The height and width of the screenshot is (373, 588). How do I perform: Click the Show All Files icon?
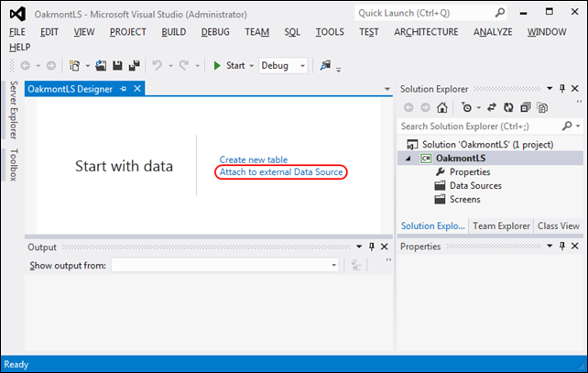click(542, 108)
